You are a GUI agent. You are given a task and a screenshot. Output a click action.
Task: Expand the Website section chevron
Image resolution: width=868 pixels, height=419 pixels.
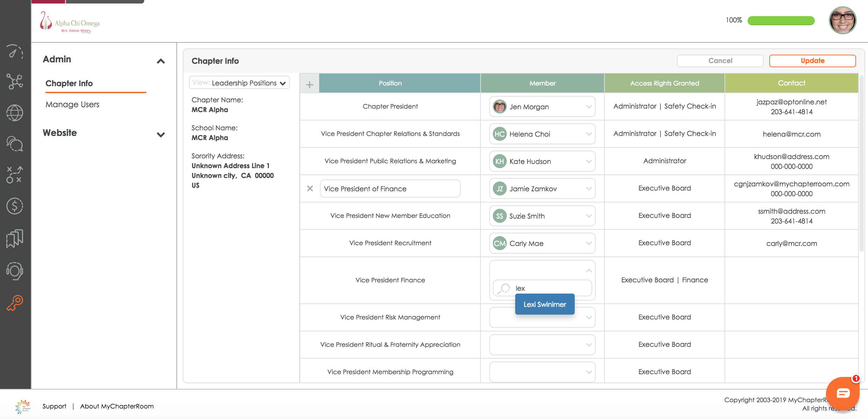point(161,135)
